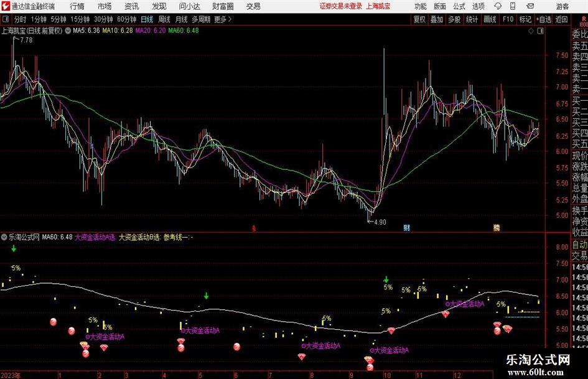The width and height of the screenshot is (588, 379).
Task: Click the 返回 button
Action: point(561,19)
